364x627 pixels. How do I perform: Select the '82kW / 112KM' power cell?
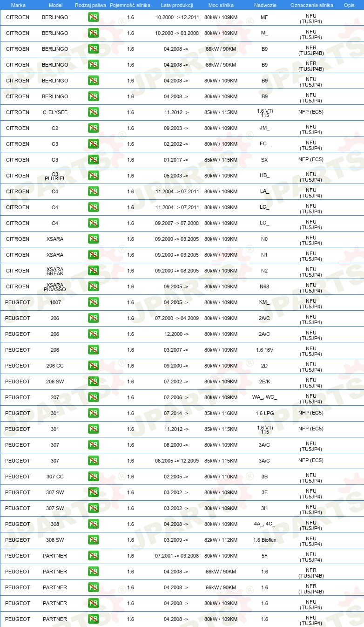tap(221, 540)
